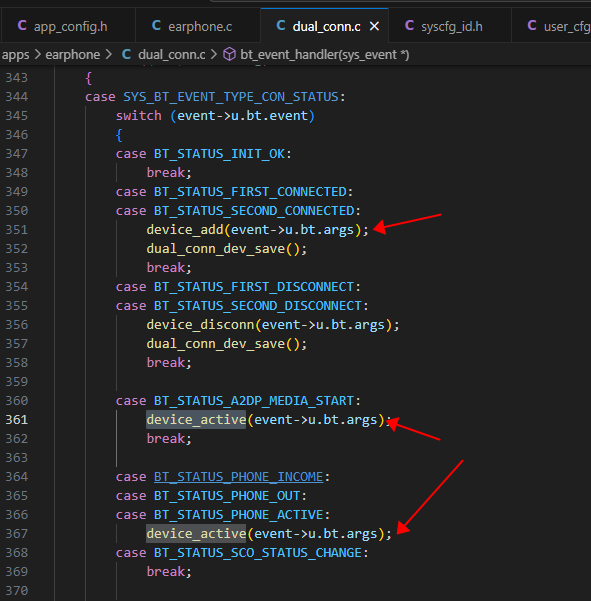This screenshot has width=591, height=601.
Task: Click device_active on line 367
Action: 196,534
